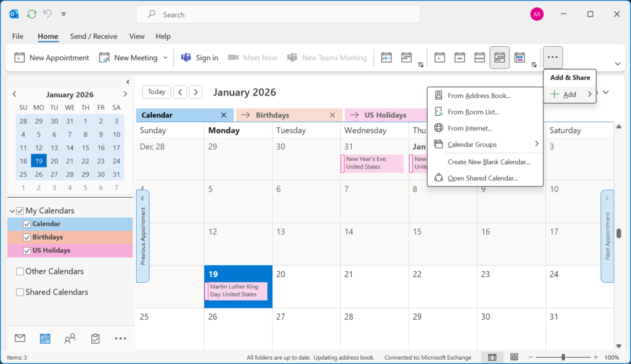The height and width of the screenshot is (364, 631).
Task: Click the Sign in Teams icon
Action: 199,57
